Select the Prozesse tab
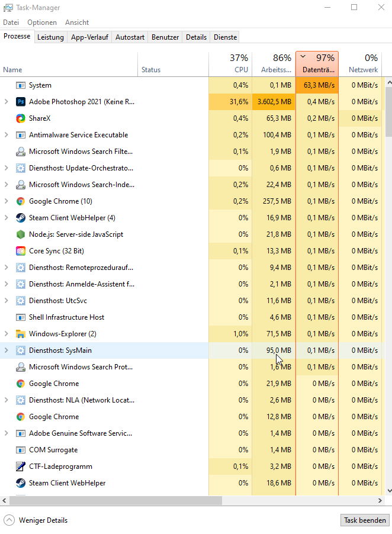Screen dimensions: 392x534 [x=17, y=36]
